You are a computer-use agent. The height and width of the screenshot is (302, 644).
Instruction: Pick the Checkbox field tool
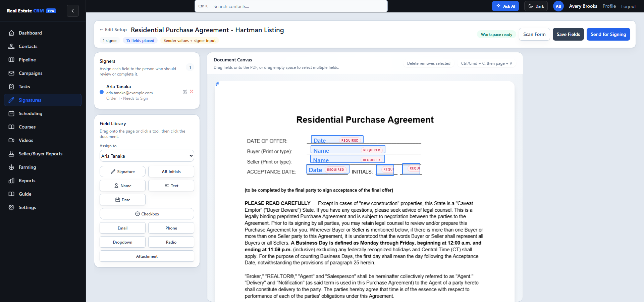pyautogui.click(x=147, y=214)
